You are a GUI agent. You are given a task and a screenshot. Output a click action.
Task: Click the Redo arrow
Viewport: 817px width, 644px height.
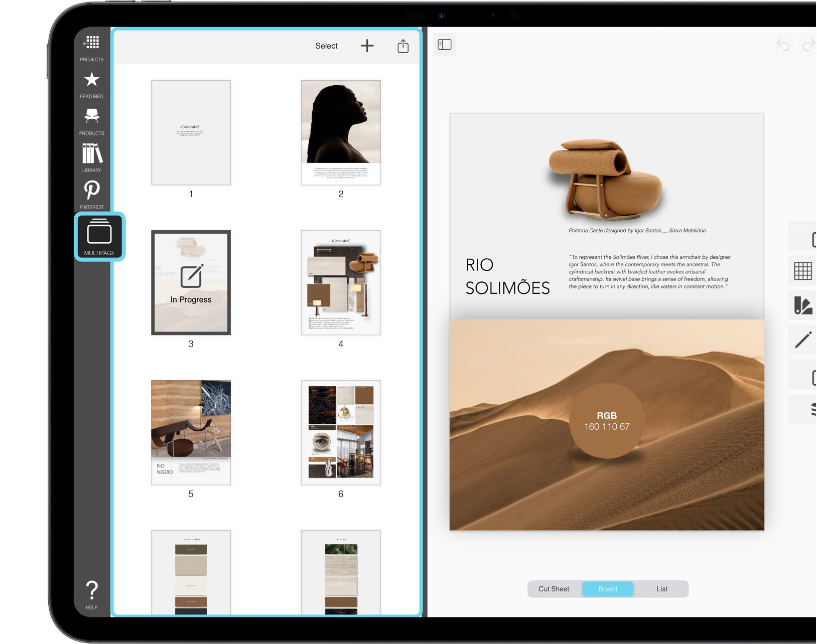coord(809,45)
